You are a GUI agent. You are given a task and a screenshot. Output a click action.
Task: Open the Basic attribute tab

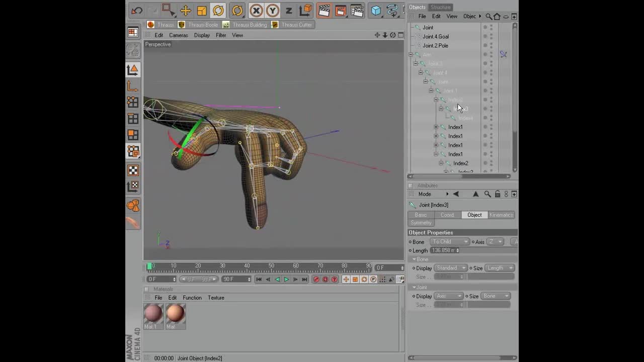(x=421, y=215)
